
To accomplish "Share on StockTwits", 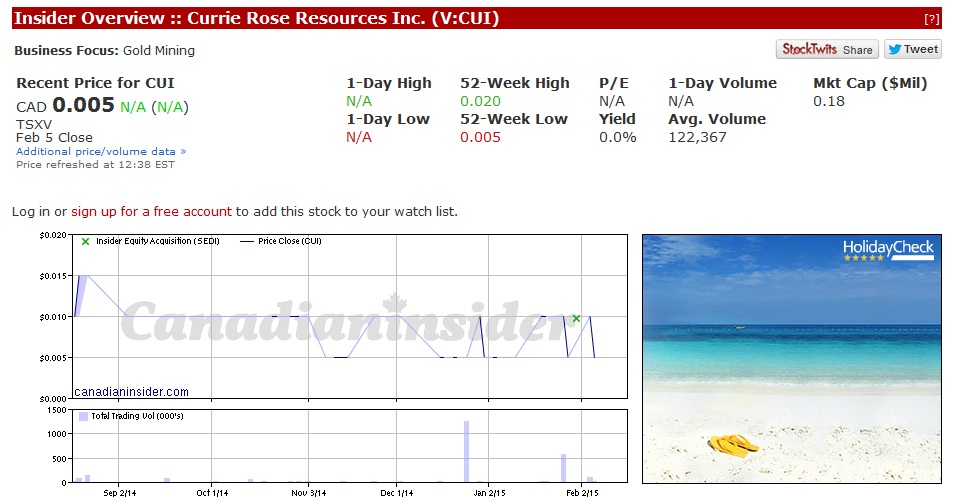I will coord(827,49).
